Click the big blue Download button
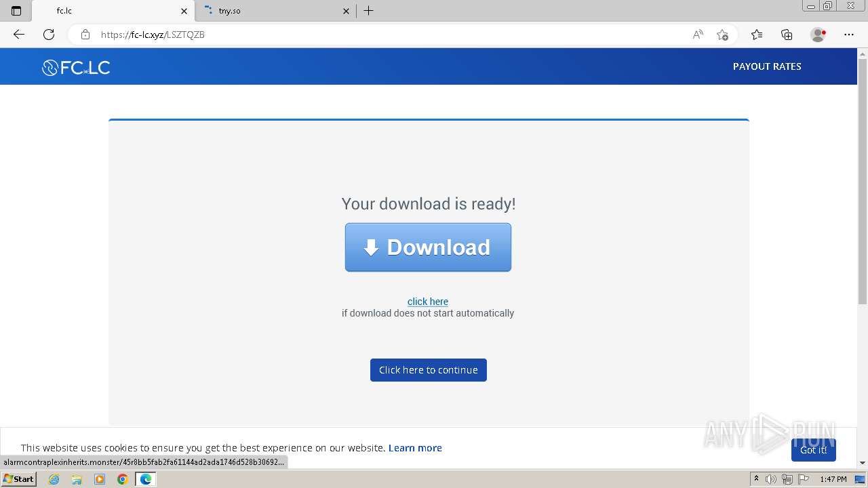 coord(428,247)
